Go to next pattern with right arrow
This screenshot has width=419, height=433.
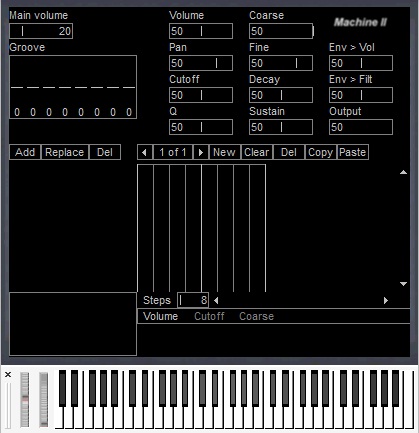click(201, 152)
